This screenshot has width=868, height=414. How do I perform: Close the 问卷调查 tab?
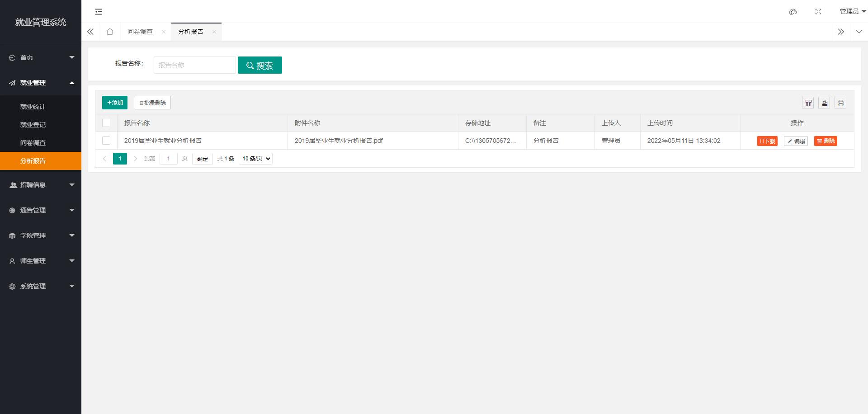[164, 32]
